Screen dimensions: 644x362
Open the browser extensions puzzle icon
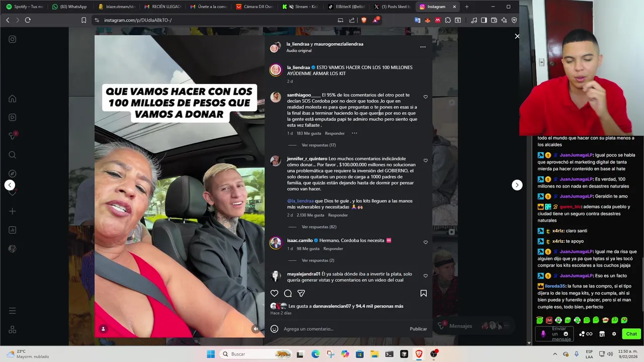point(448,20)
